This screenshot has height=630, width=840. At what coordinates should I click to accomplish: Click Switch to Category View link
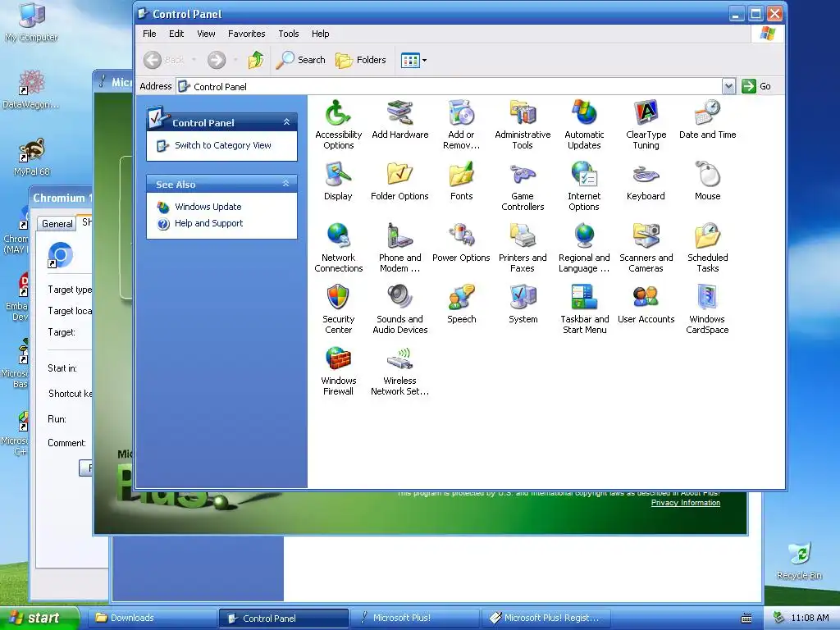(223, 145)
